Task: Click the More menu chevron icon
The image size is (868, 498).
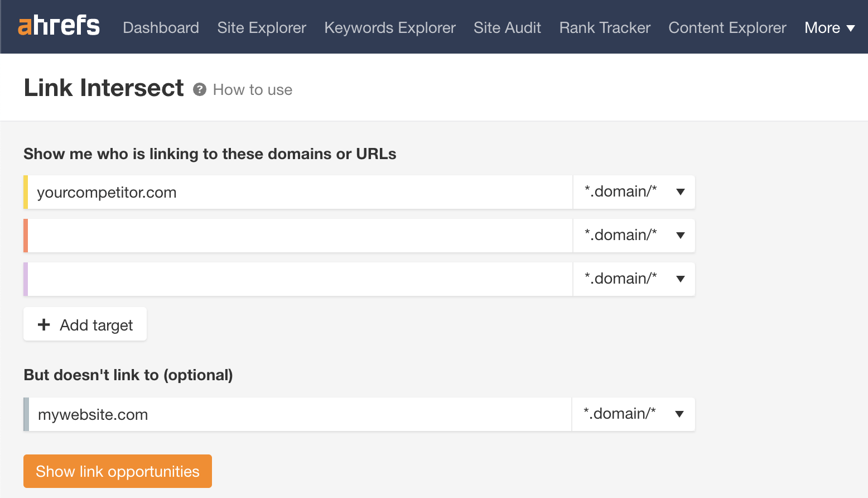Action: [851, 27]
